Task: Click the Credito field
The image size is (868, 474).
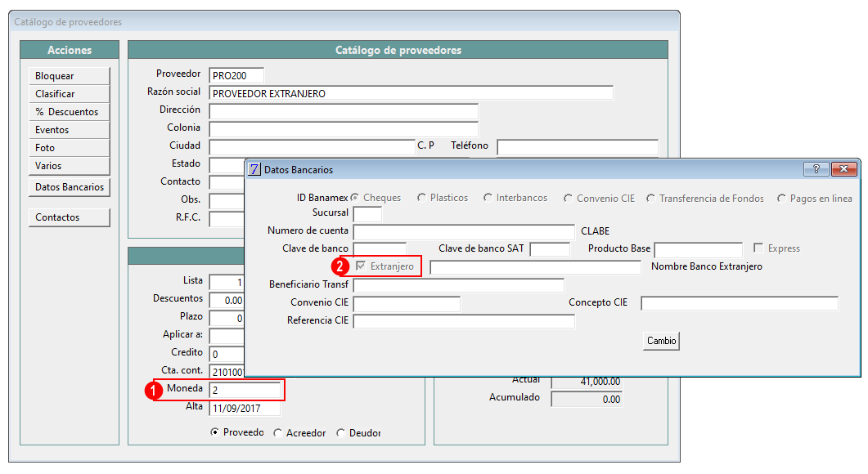Action: 227,354
